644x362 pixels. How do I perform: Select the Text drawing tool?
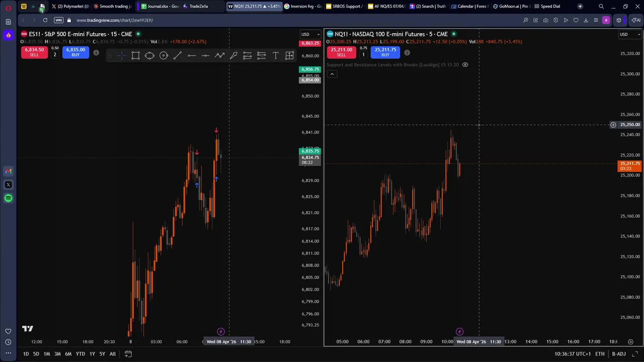275,55
